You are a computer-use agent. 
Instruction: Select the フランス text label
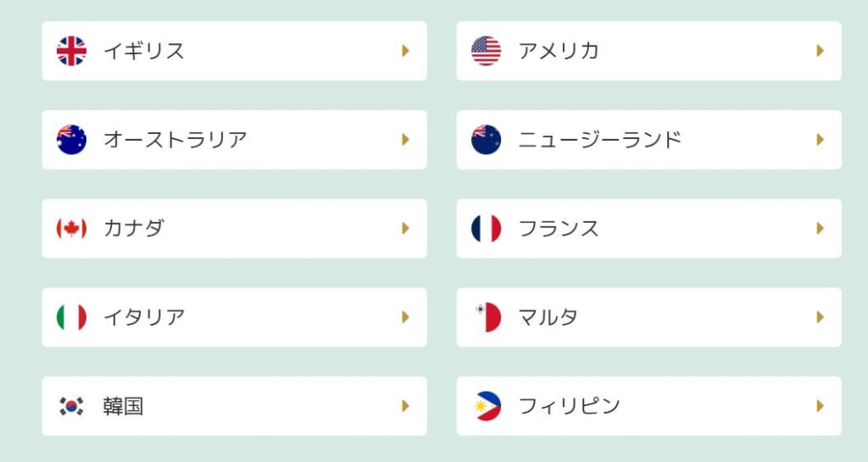[559, 228]
